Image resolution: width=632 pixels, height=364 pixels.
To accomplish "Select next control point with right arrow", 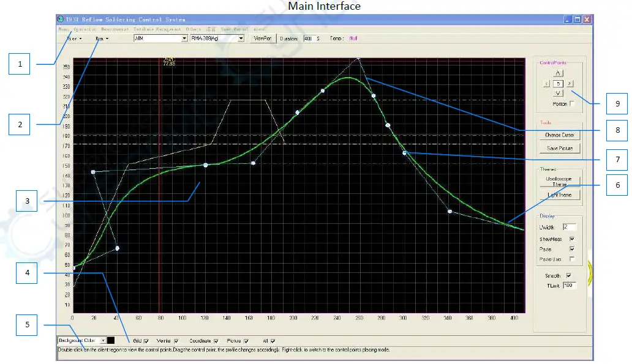I will click(570, 84).
